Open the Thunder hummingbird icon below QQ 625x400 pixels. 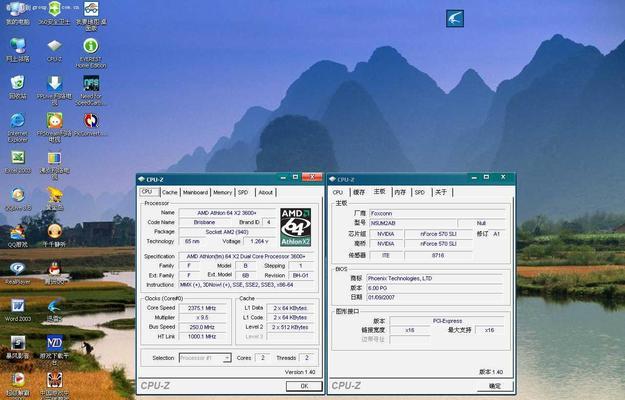click(x=55, y=310)
